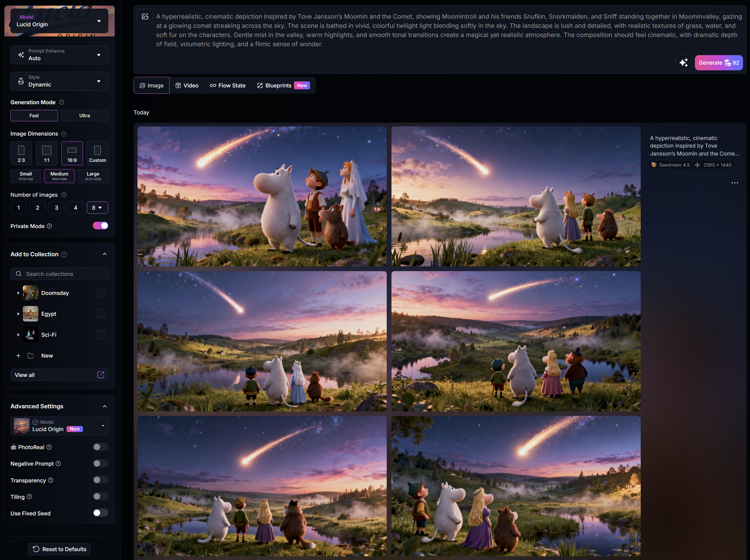Check the Doomsday collection checkbox
This screenshot has height=560, width=750.
[x=100, y=293]
